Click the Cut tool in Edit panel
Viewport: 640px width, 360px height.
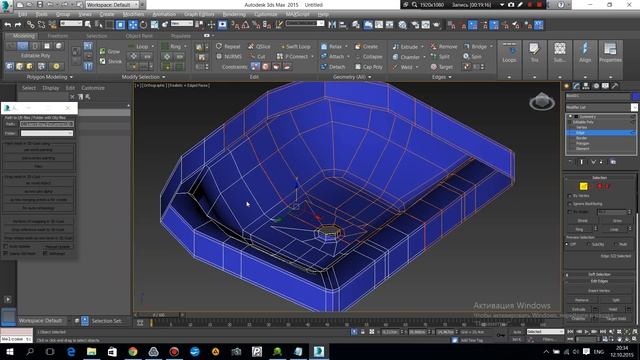257,57
